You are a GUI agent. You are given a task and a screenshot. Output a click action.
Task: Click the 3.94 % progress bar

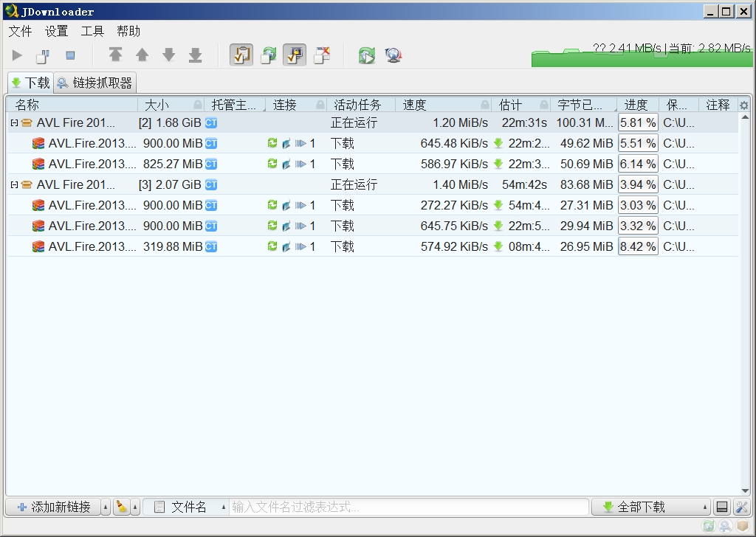click(638, 184)
